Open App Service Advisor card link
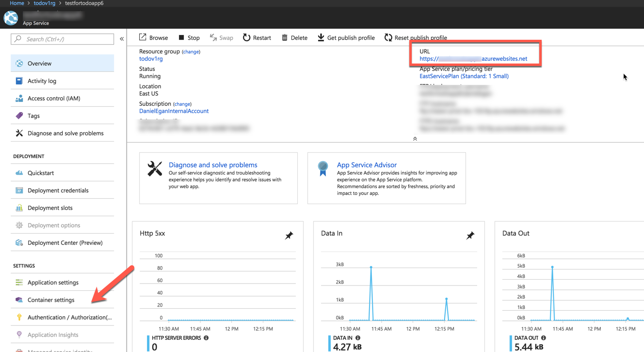Screen dimensions: 644x352 click(x=367, y=165)
